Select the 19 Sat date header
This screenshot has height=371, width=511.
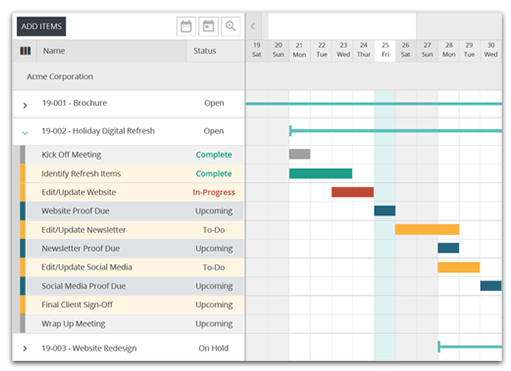coord(257,50)
